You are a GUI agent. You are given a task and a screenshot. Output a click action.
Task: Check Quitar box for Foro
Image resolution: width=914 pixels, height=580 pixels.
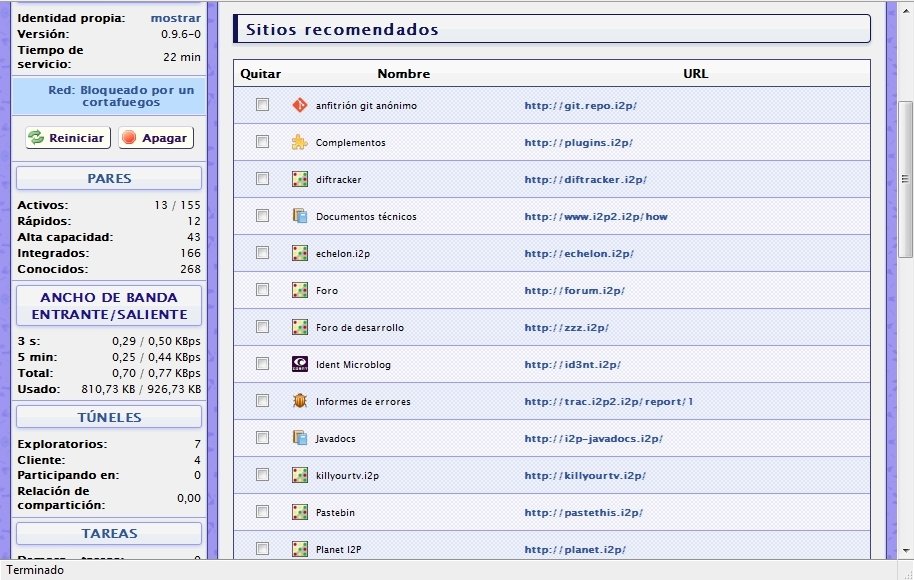(x=262, y=290)
